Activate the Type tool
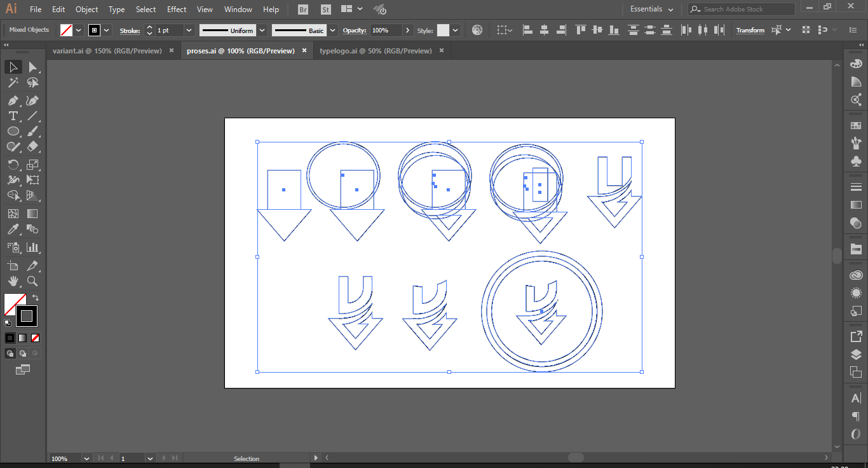Image resolution: width=868 pixels, height=468 pixels. (x=13, y=116)
